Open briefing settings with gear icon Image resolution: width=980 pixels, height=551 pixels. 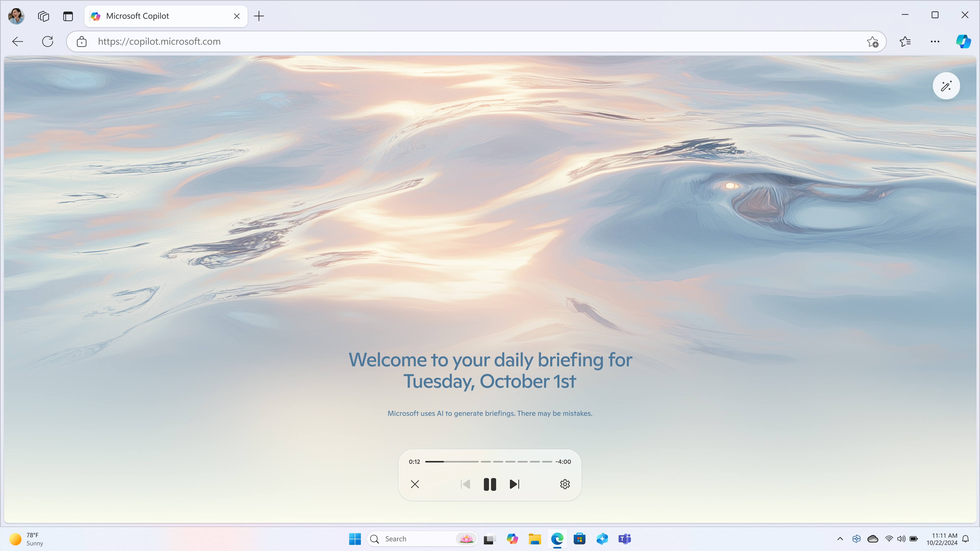click(x=565, y=484)
